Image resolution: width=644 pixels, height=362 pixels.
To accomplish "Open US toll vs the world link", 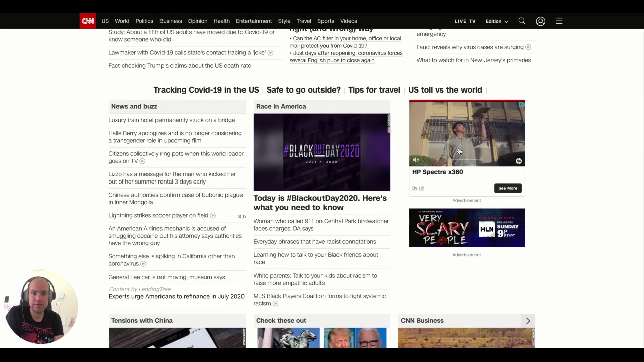I will point(445,90).
